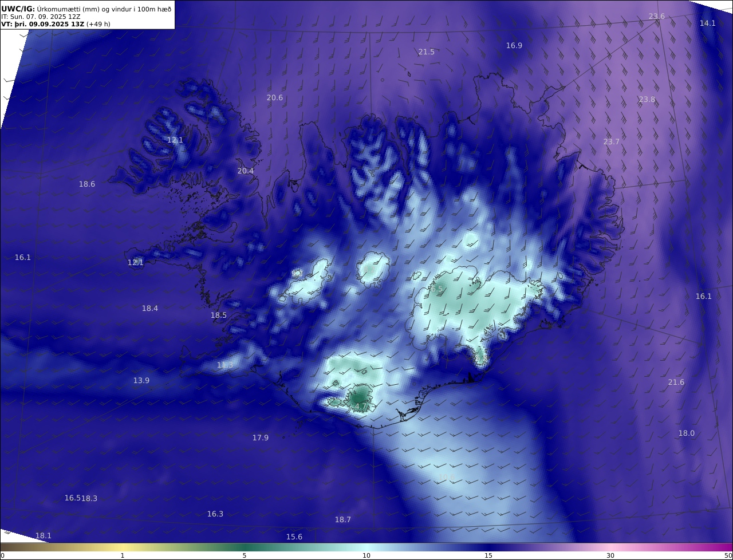Click the 18.4 value label
The image size is (733, 560).
tap(150, 308)
